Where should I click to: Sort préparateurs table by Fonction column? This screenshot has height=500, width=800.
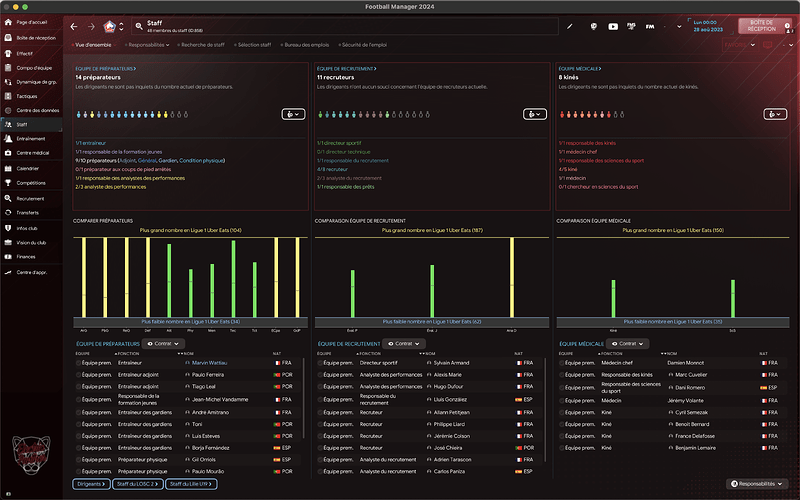(128, 354)
